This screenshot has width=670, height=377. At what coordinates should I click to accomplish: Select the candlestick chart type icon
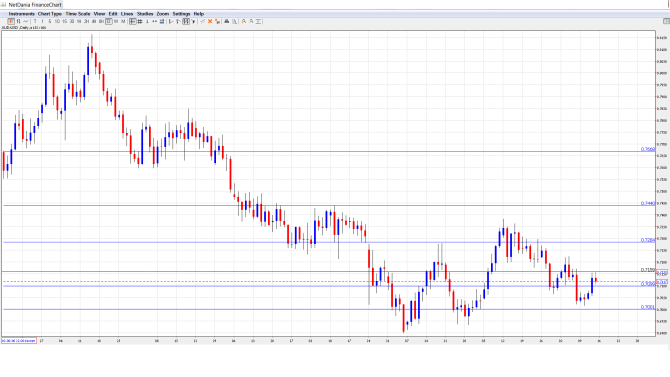(x=11, y=21)
